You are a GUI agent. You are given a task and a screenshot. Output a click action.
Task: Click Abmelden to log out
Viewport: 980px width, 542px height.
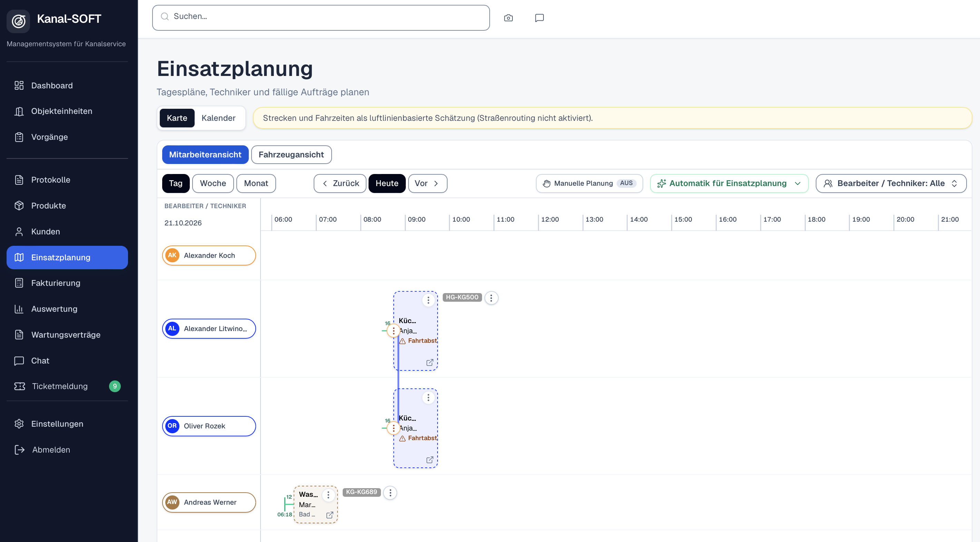coord(67,449)
